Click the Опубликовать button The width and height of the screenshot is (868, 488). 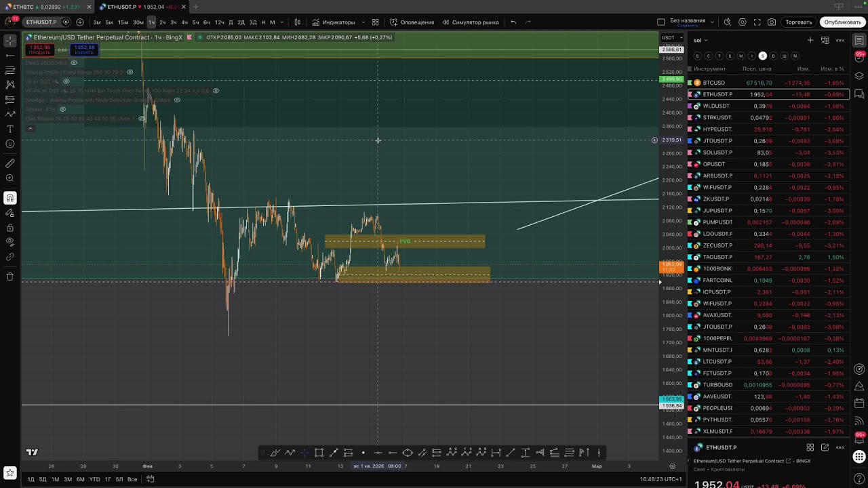(842, 22)
